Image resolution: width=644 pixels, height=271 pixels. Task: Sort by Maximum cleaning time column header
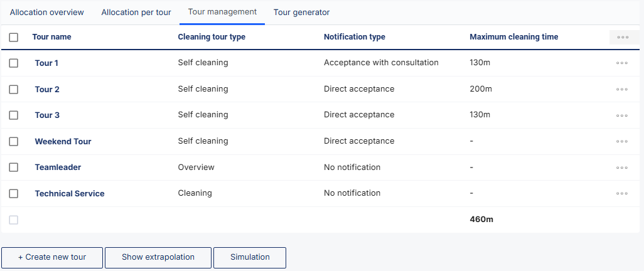[x=513, y=37]
